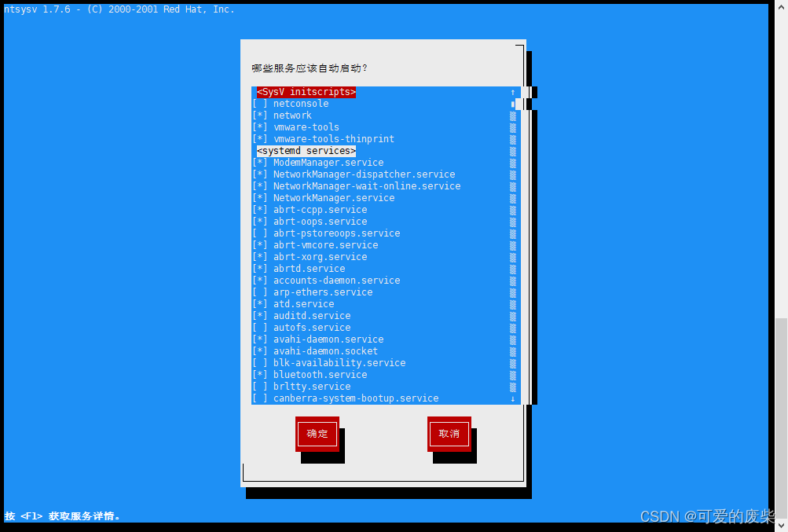The image size is (788, 532).
Task: Select the NetworkManager.service label
Action: coord(334,198)
